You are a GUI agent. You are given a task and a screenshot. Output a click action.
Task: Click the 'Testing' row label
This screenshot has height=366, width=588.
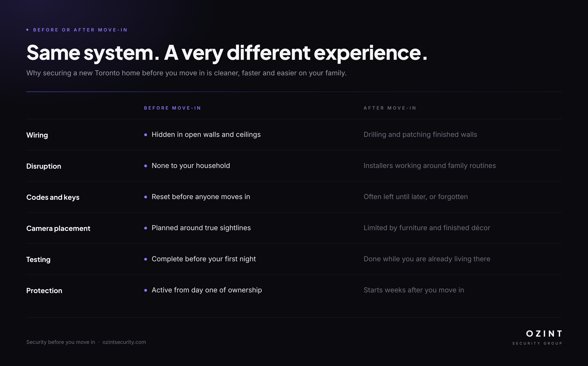[x=38, y=260]
